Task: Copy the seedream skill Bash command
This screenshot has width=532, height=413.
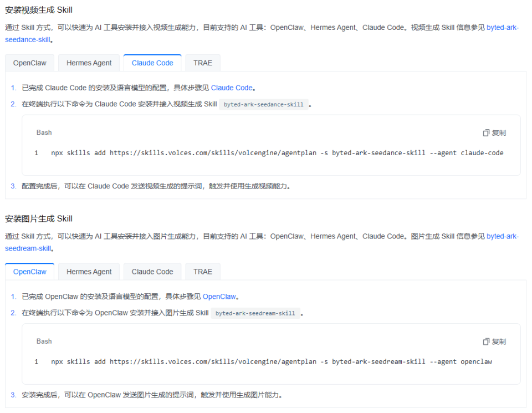Action: [x=494, y=341]
